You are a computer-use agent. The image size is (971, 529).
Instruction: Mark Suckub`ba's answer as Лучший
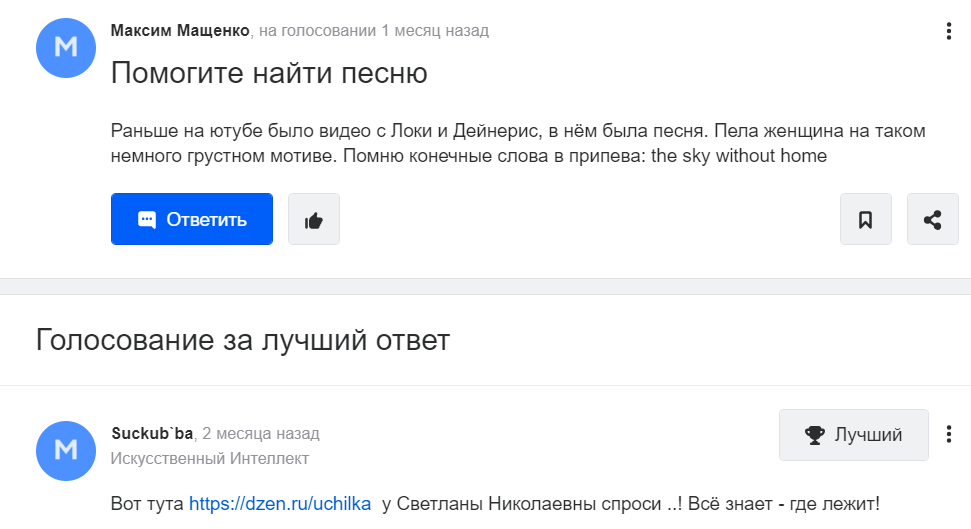click(x=854, y=435)
